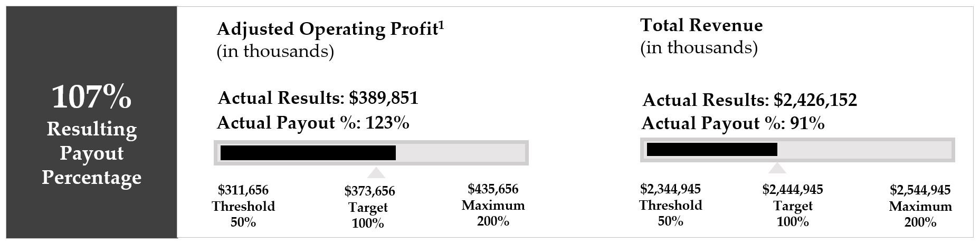
Task: Click the Adjusted Operating Profit heading
Action: (326, 29)
